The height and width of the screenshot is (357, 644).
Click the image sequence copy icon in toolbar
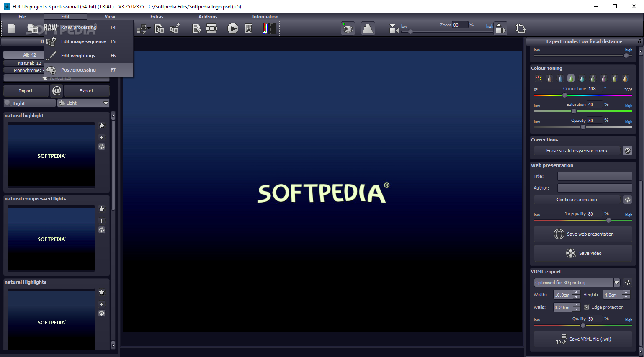pos(159,28)
